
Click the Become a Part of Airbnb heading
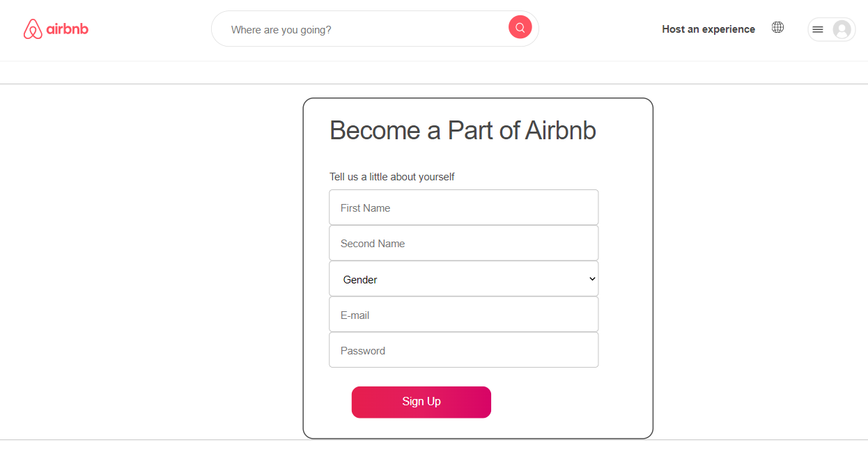click(463, 130)
